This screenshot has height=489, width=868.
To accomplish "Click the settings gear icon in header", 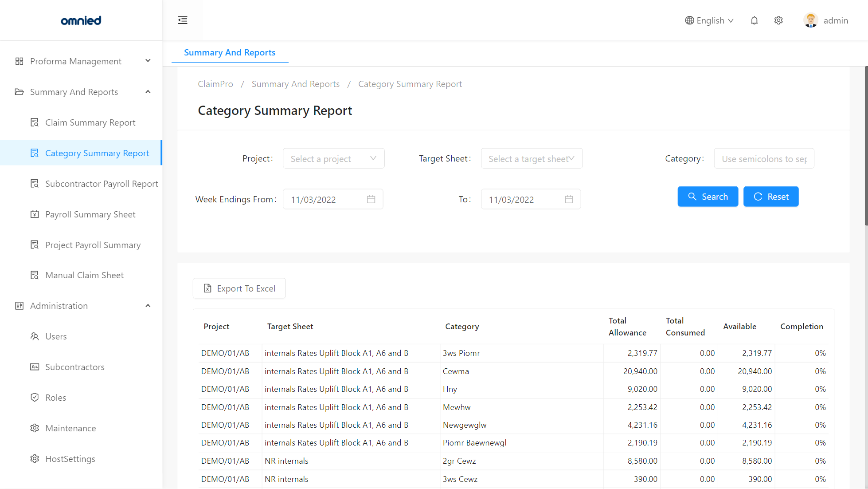I will point(778,20).
